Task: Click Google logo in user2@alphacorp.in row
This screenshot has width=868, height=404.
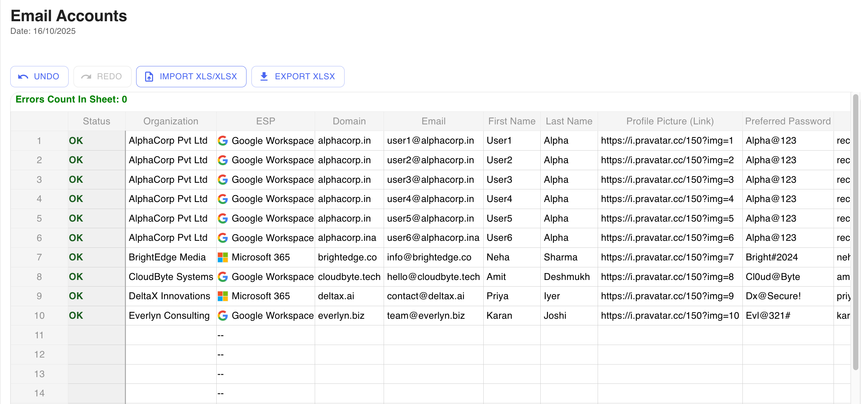Action: (x=223, y=160)
